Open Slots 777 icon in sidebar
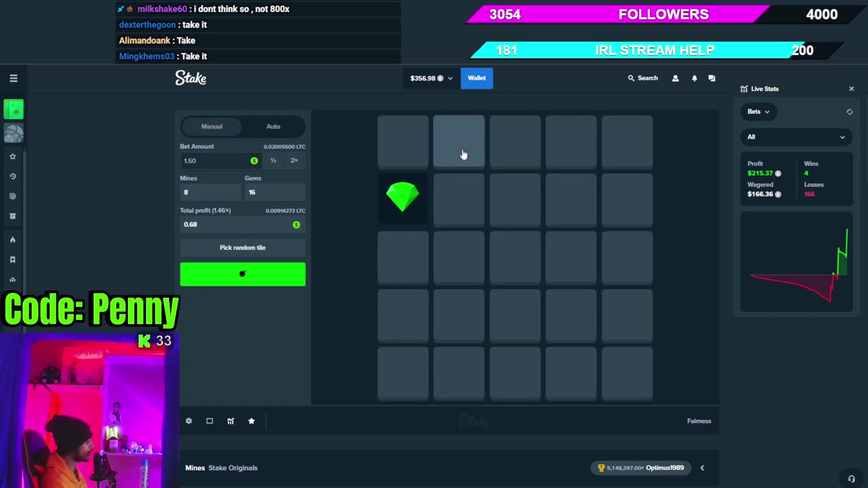 point(12,279)
